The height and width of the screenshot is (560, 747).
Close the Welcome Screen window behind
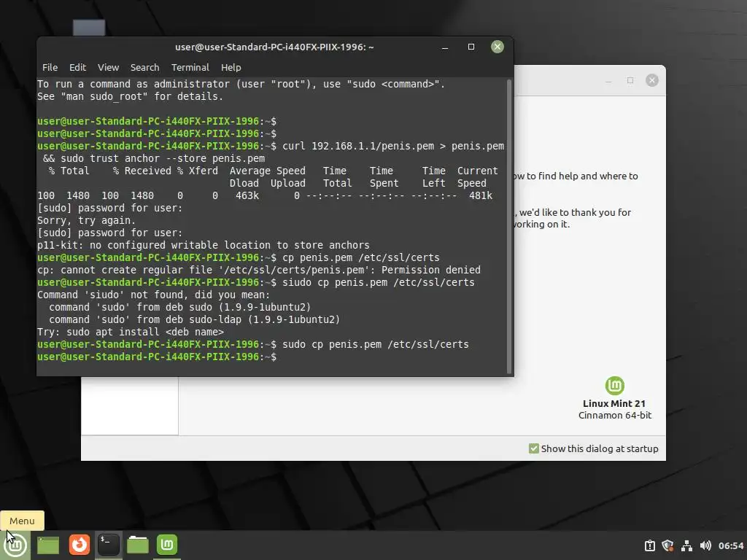tap(652, 80)
